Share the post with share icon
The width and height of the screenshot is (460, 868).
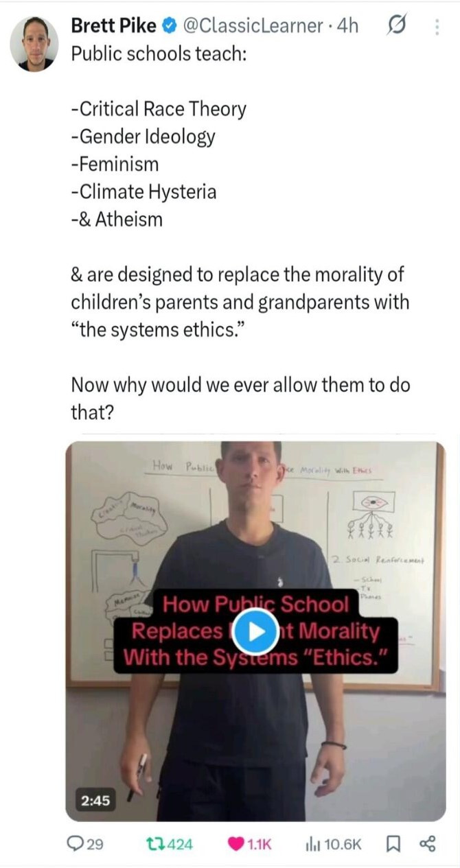click(427, 845)
